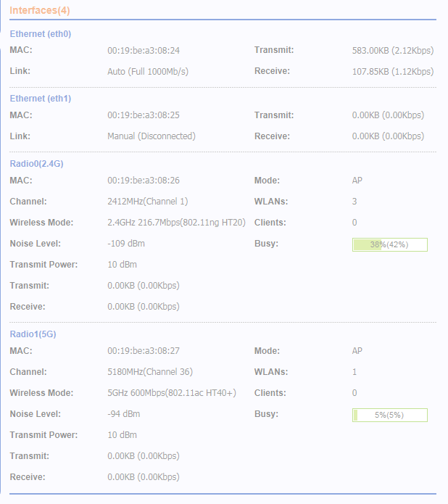Click Radio1 Transmit value 0.00KB (0.00Kbps)

point(144,456)
